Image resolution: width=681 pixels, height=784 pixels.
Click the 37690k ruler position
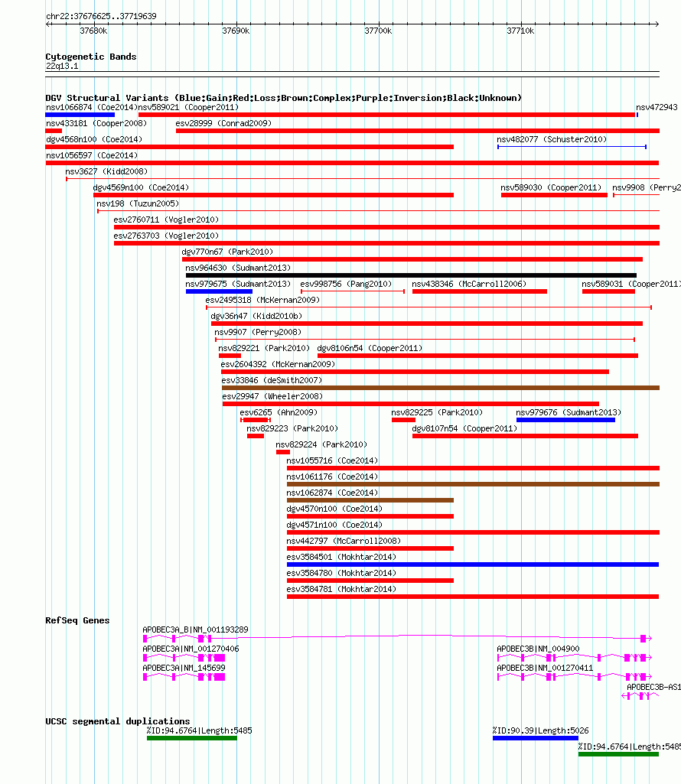pyautogui.click(x=236, y=31)
